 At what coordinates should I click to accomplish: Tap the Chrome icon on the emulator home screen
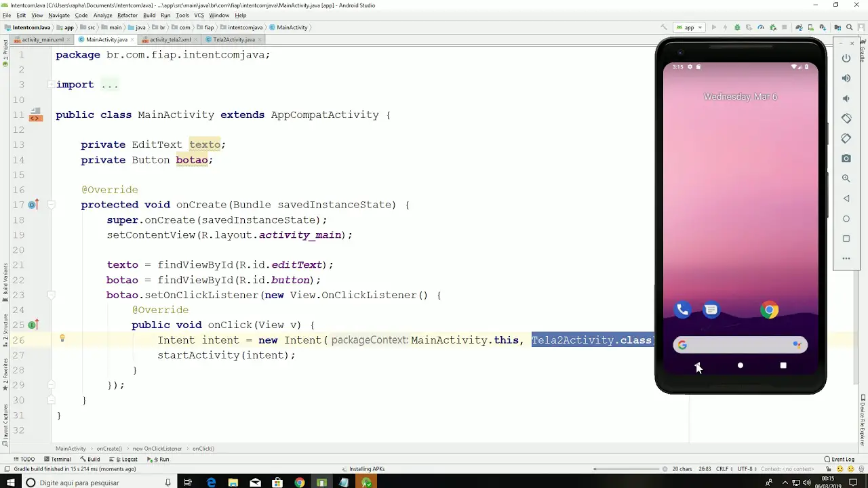(769, 310)
